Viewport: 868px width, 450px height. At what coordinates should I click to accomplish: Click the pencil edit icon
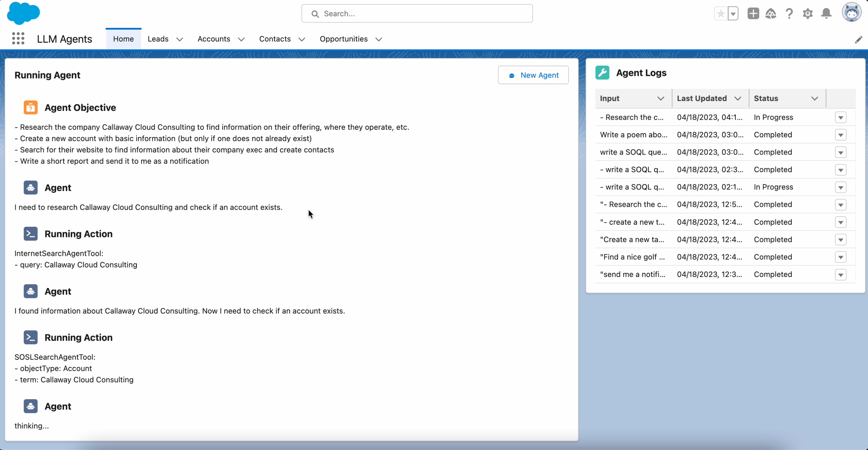tap(858, 40)
